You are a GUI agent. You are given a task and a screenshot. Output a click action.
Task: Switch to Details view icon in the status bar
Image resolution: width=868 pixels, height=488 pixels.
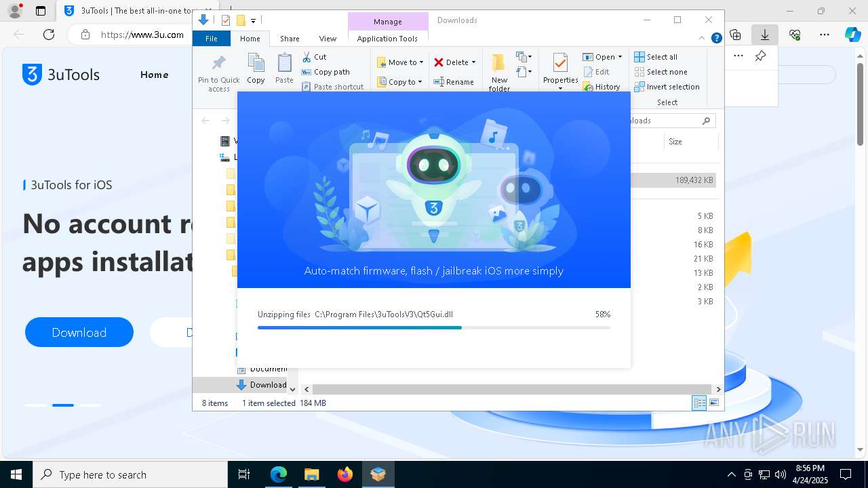[699, 403]
